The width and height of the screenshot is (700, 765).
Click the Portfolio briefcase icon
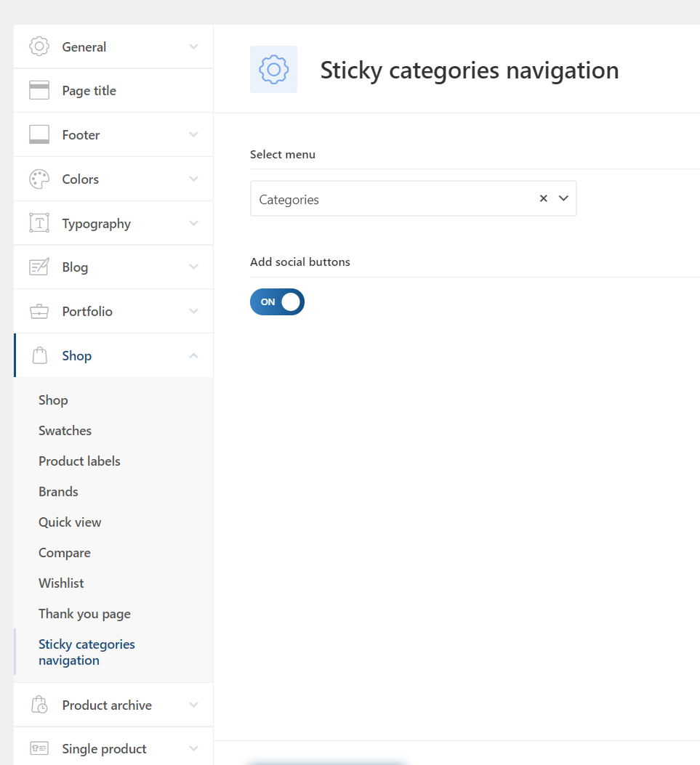pos(39,312)
